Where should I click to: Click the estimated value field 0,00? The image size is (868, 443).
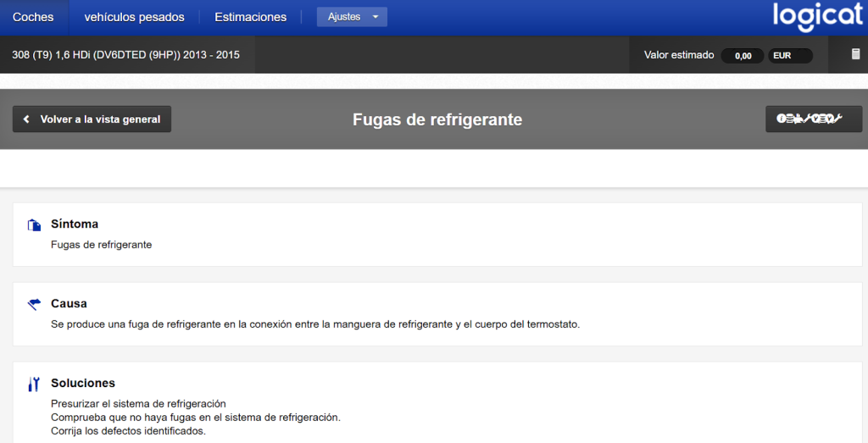(743, 55)
